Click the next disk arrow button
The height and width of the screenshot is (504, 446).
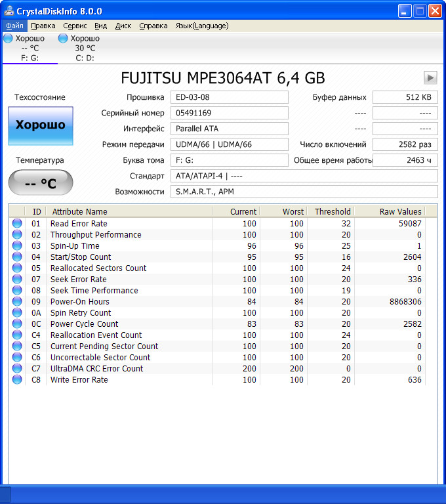coord(430,78)
